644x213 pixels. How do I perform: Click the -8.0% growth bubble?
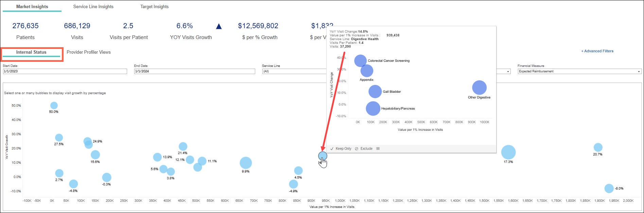[x=609, y=188]
